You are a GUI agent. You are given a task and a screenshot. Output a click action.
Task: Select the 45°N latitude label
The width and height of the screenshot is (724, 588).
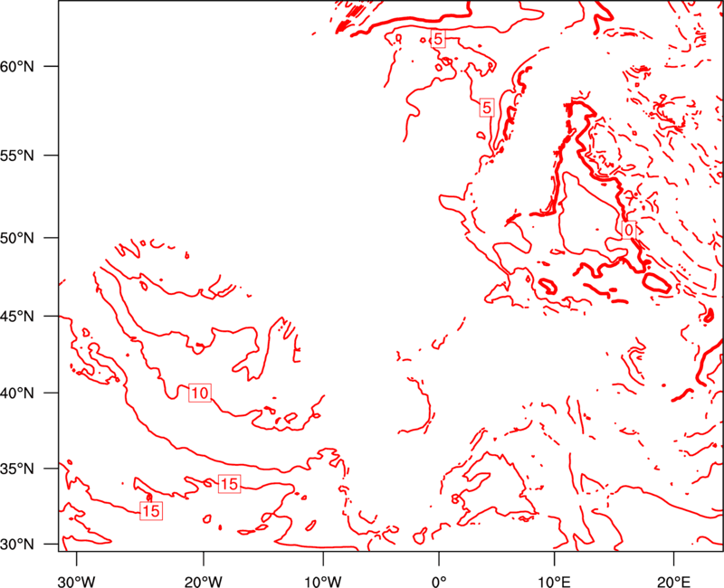click(17, 316)
